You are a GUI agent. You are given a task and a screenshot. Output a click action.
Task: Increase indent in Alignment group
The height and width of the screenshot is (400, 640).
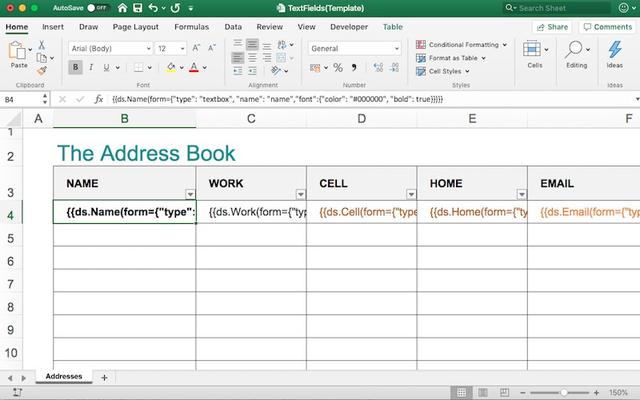click(x=253, y=71)
